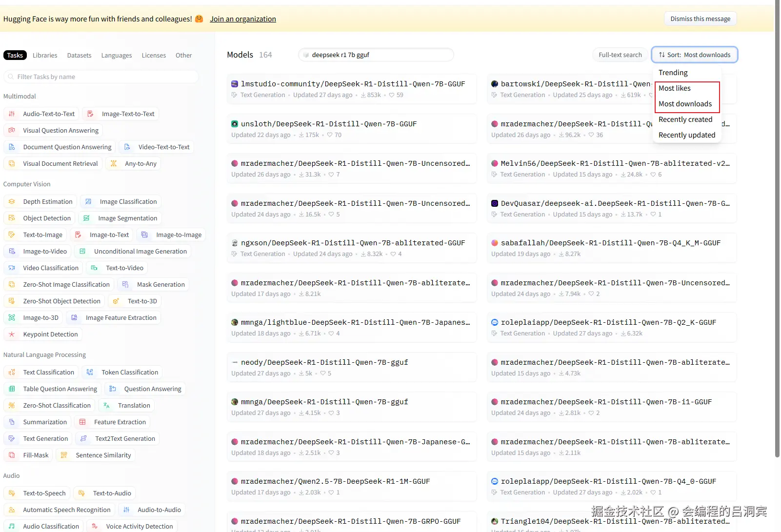The height and width of the screenshot is (532, 781).
Task: Filter by Visual Document Retrieval task
Action: pyautogui.click(x=53, y=164)
